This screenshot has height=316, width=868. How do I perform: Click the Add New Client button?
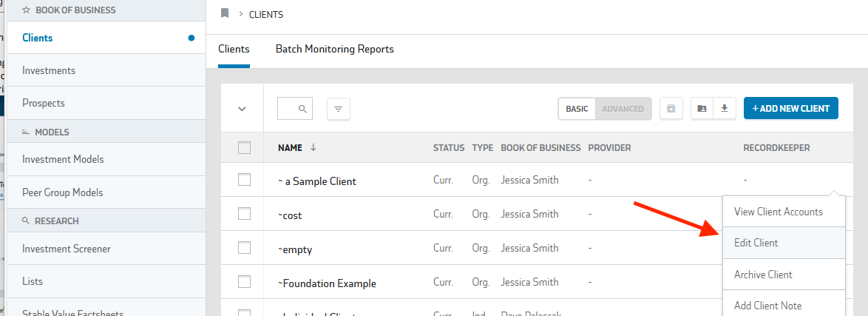pyautogui.click(x=790, y=109)
